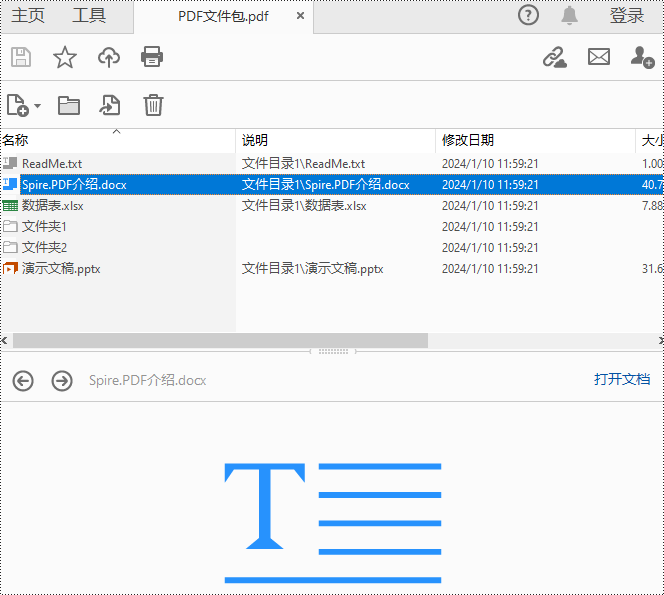The width and height of the screenshot is (664, 595).
Task: Select the Spire.PDF介绍.docx file in the list
Action: [332, 185]
